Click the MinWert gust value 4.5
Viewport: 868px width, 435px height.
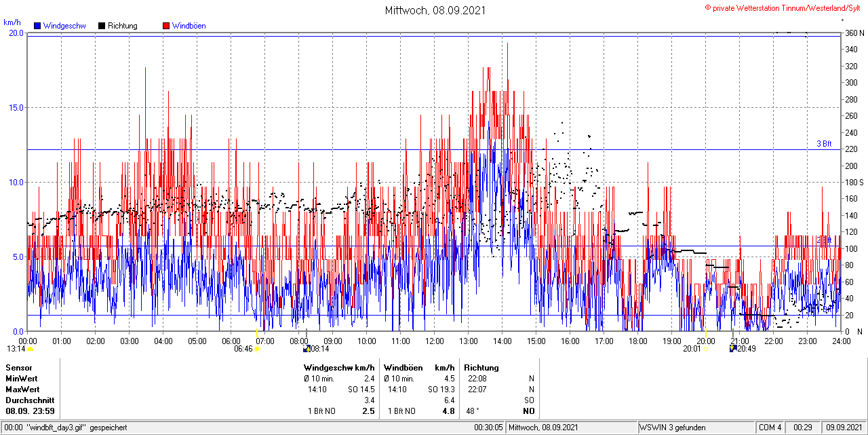tap(449, 379)
